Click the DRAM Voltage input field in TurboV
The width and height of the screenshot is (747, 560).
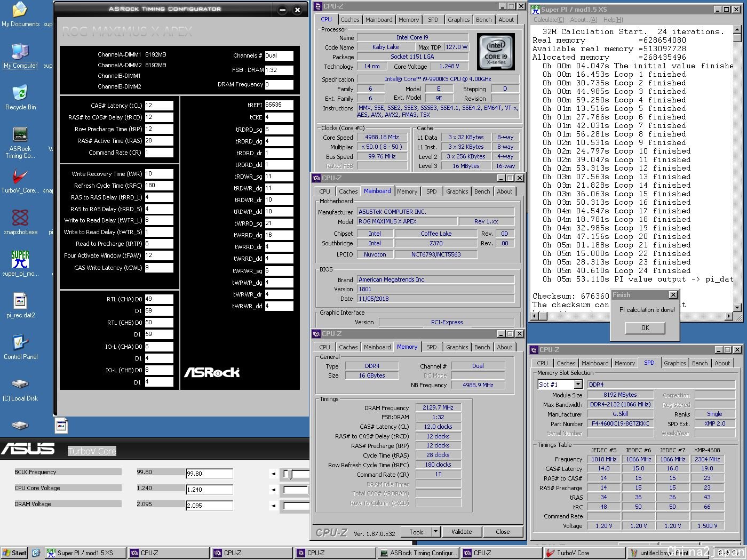[x=209, y=506]
